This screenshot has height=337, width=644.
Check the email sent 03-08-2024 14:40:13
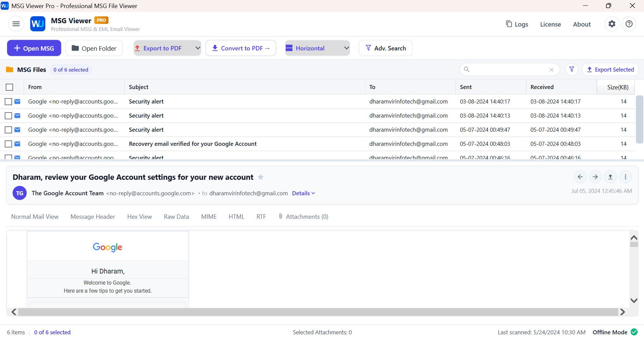coord(8,116)
